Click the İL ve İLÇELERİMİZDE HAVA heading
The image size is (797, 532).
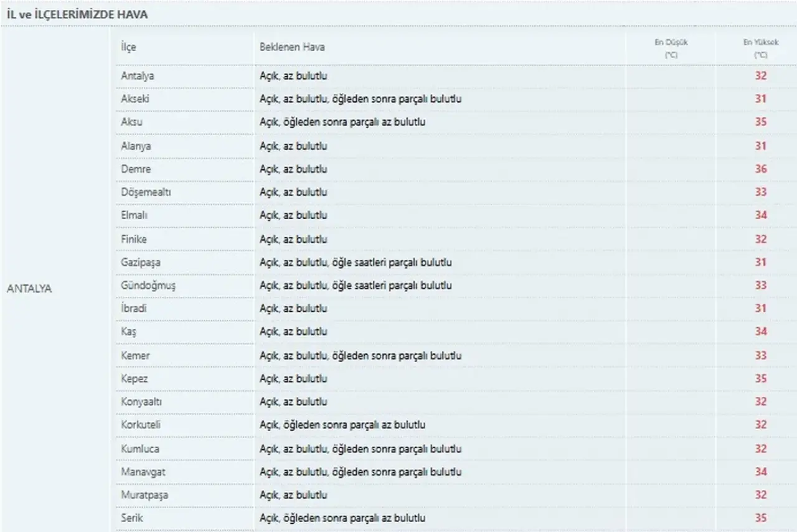coord(77,14)
